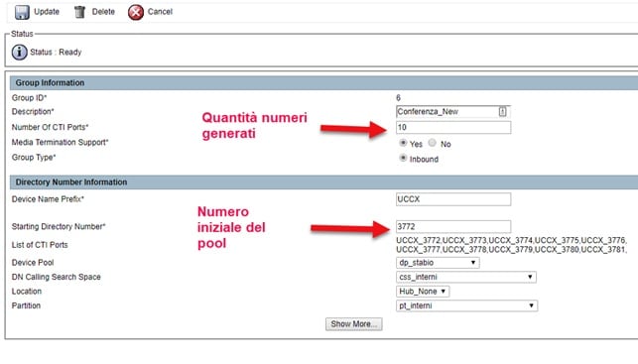The image size is (638, 364).
Task: Click the Update button label
Action: [x=47, y=12]
